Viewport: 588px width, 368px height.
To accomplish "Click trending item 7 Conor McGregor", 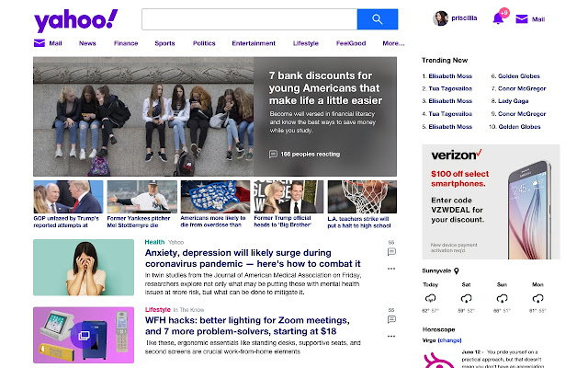I will tap(522, 88).
